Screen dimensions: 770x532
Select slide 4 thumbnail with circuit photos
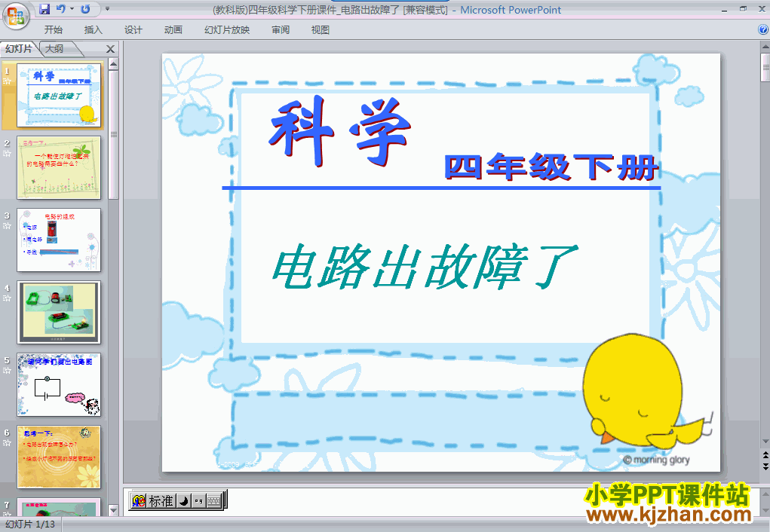(59, 312)
